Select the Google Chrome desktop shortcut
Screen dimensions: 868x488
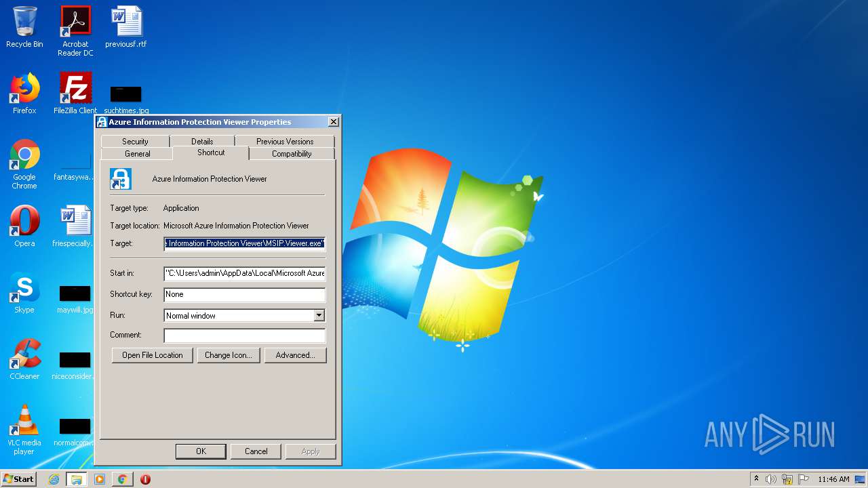pos(24,164)
